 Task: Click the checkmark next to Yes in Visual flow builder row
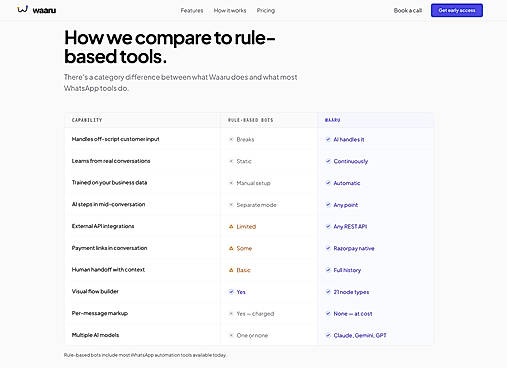click(231, 292)
